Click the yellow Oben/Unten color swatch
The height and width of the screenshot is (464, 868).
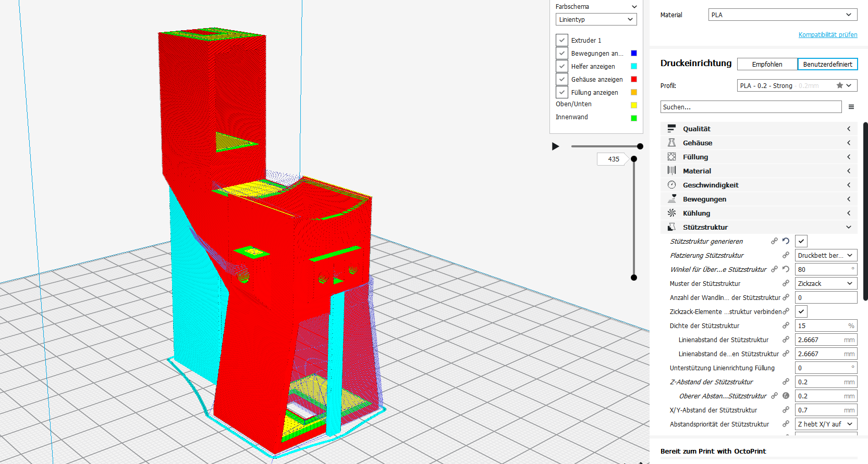click(x=634, y=105)
